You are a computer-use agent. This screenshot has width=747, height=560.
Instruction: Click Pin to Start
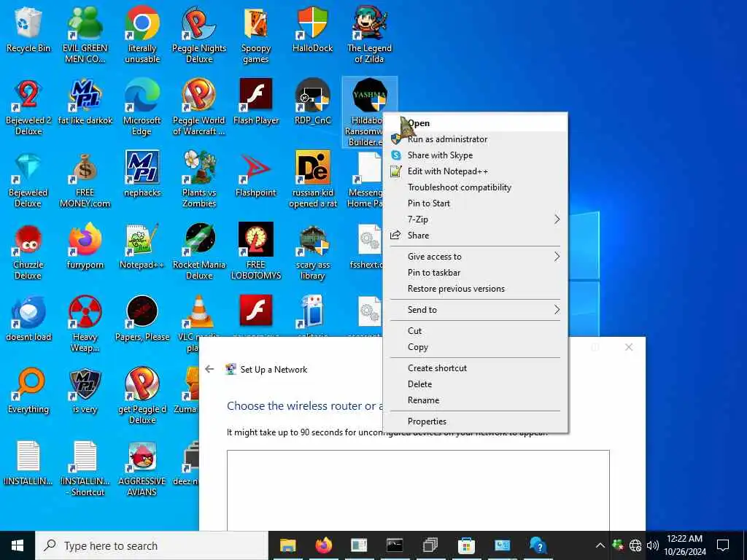pos(475,203)
